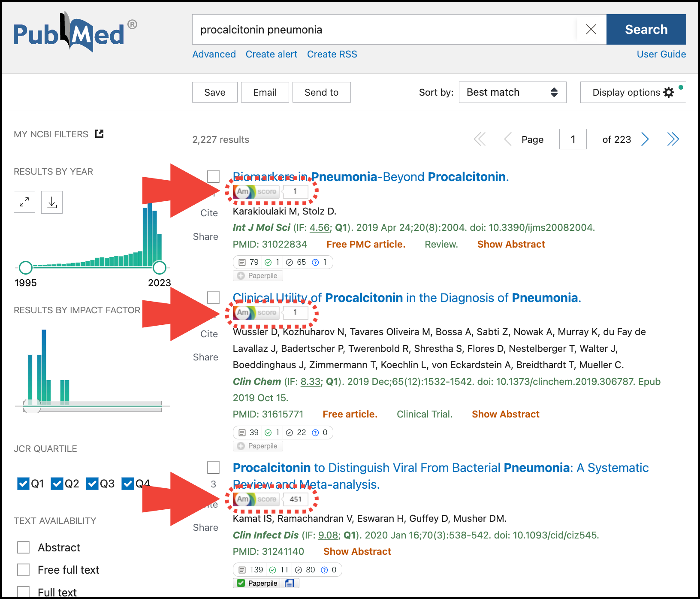Image resolution: width=700 pixels, height=599 pixels.
Task: Click the page number input field
Action: (x=573, y=139)
